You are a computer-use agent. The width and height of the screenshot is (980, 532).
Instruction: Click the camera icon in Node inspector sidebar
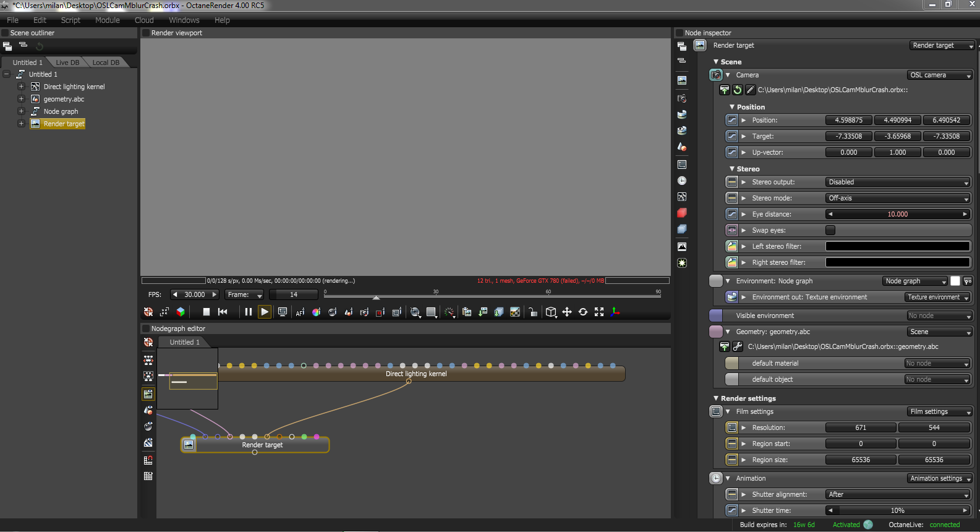(682, 98)
